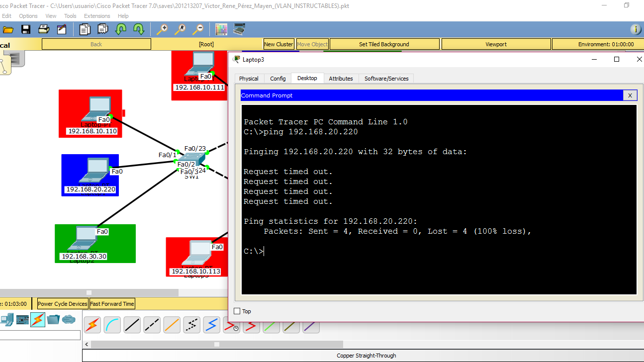
Task: Open the drawing palette icon
Action: pyautogui.click(x=221, y=29)
